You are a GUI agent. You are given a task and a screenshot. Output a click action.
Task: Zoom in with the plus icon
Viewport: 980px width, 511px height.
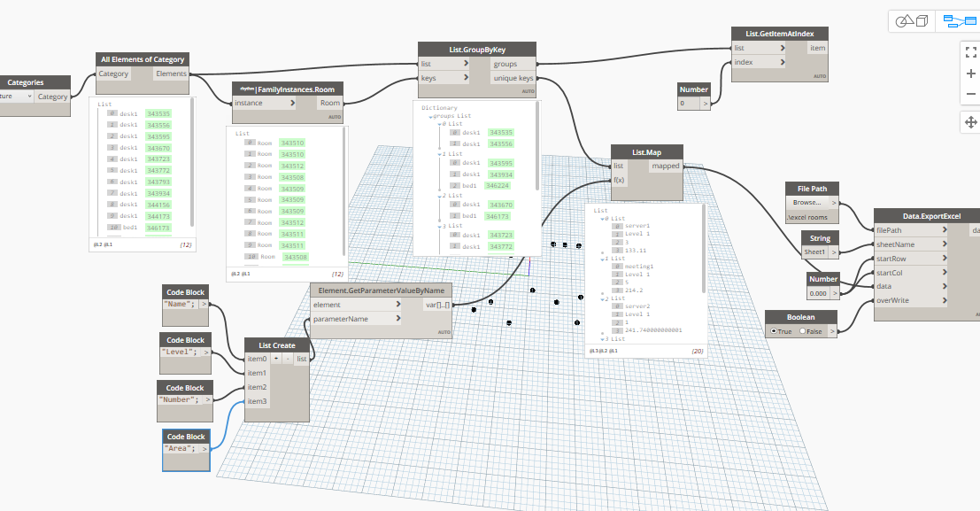(970, 74)
